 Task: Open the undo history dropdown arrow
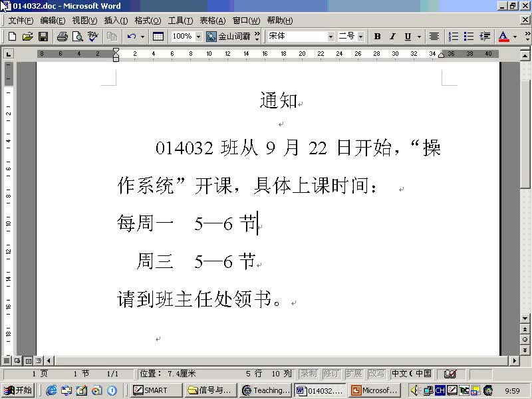(x=142, y=37)
